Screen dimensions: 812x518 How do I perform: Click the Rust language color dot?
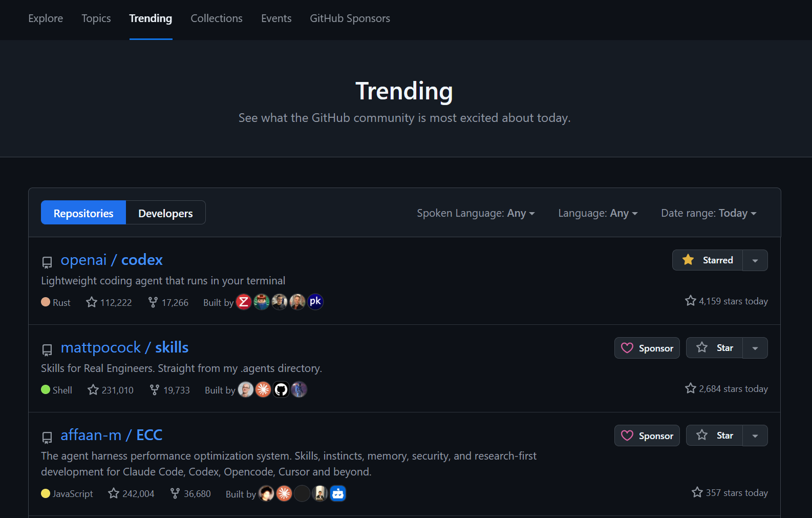point(46,302)
